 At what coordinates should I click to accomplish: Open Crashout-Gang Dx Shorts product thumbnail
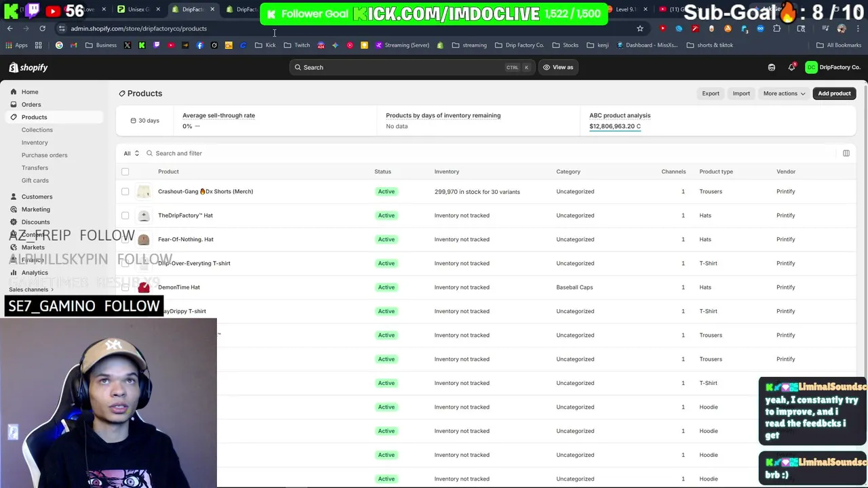point(144,192)
